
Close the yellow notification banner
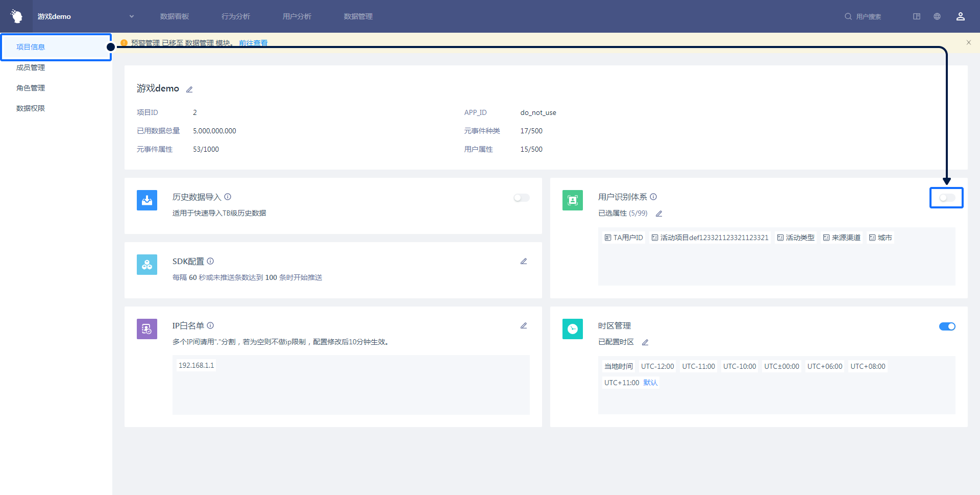968,42
